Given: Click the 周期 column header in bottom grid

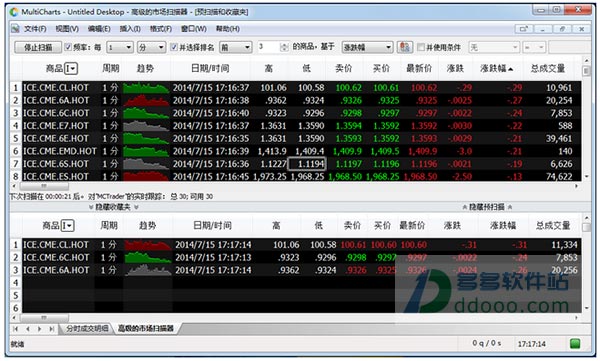Looking at the screenshot, I should pos(109,225).
